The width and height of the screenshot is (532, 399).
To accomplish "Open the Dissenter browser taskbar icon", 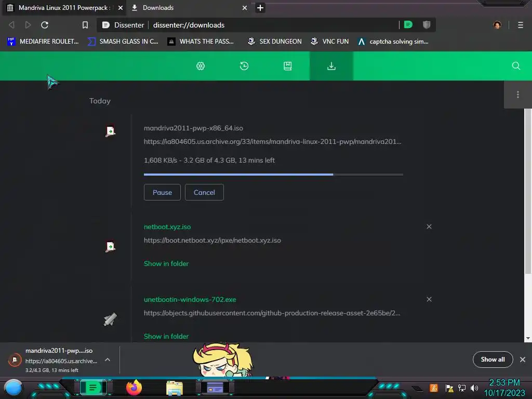I will (93, 388).
